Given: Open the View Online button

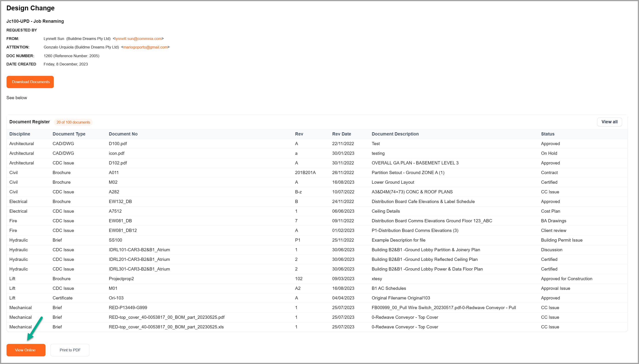Looking at the screenshot, I should coord(26,350).
